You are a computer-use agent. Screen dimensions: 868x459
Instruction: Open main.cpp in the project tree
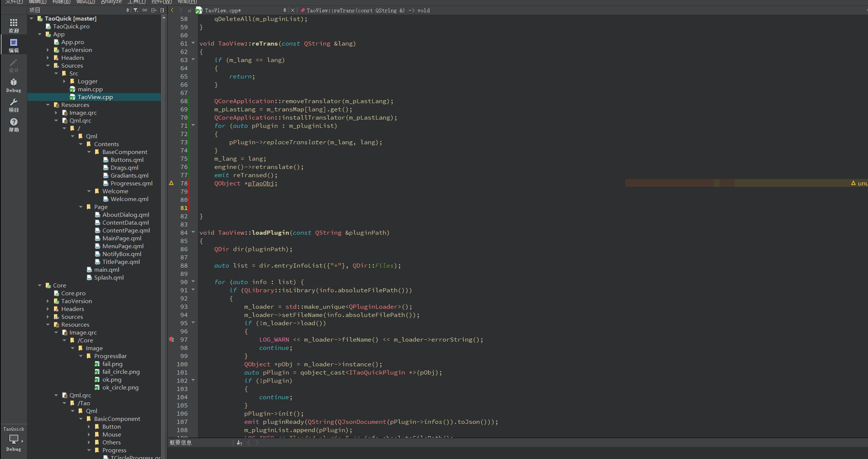(90, 89)
